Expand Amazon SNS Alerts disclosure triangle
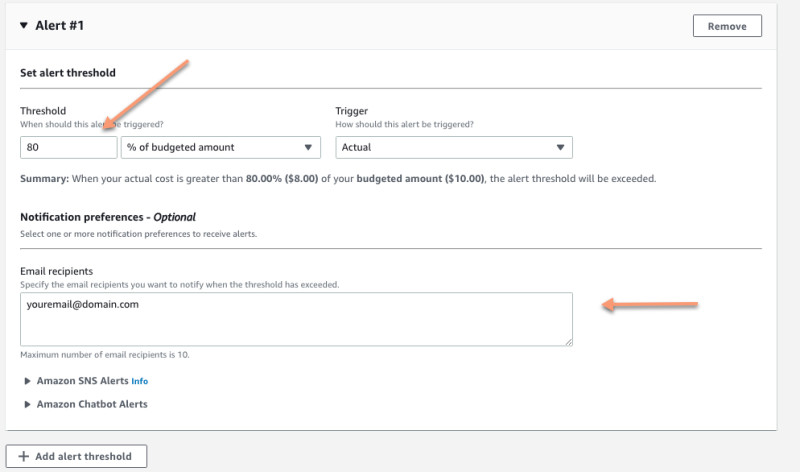This screenshot has height=472, width=800. (27, 381)
